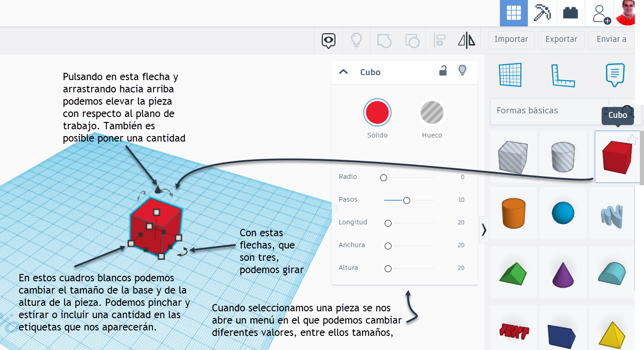Open the Formas básicas shapes dropdown
The height and width of the screenshot is (350, 644).
[x=549, y=111]
